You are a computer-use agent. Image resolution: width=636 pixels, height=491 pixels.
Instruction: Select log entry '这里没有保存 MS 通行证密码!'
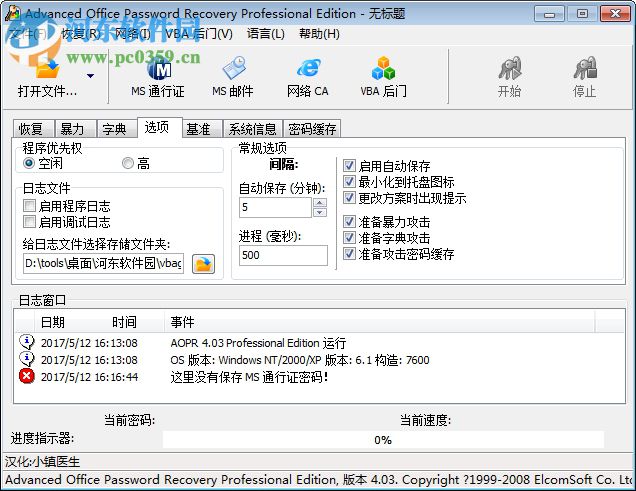click(249, 377)
